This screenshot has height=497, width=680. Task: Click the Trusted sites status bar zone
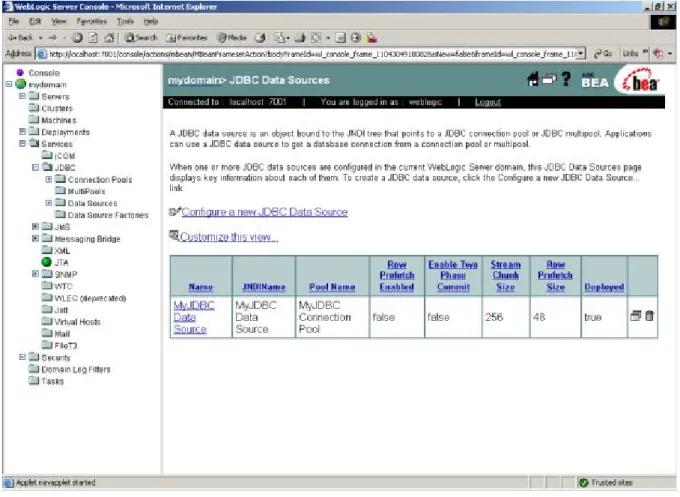coord(606,483)
